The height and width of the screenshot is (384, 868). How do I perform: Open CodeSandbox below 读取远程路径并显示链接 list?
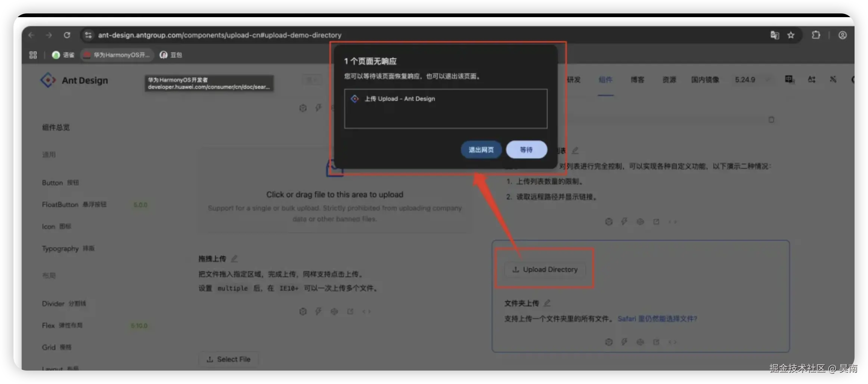tap(609, 222)
